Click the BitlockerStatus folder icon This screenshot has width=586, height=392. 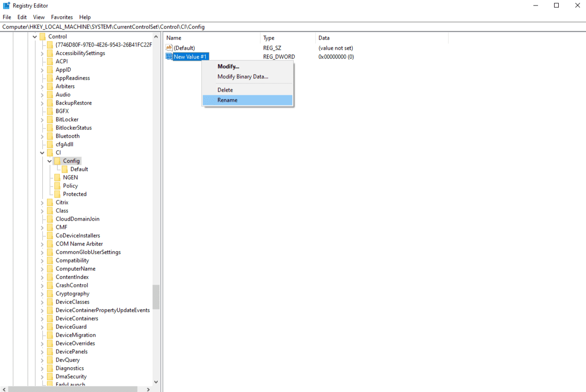50,128
